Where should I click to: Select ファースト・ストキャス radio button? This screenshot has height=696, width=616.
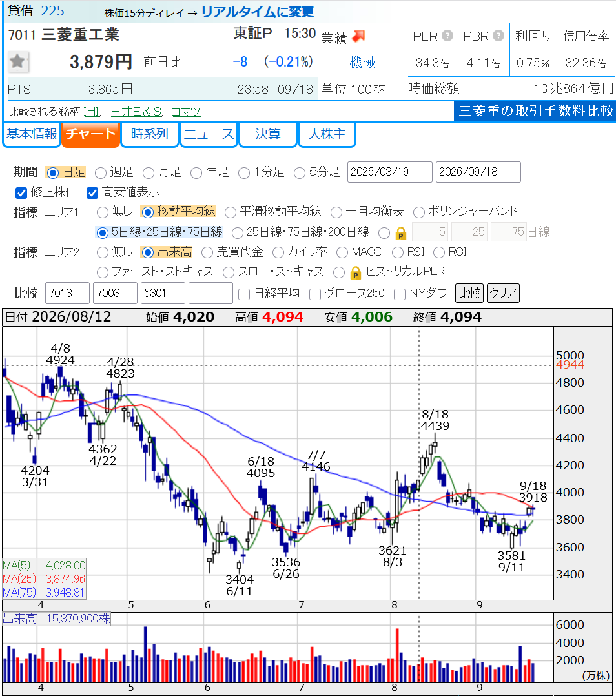[103, 272]
